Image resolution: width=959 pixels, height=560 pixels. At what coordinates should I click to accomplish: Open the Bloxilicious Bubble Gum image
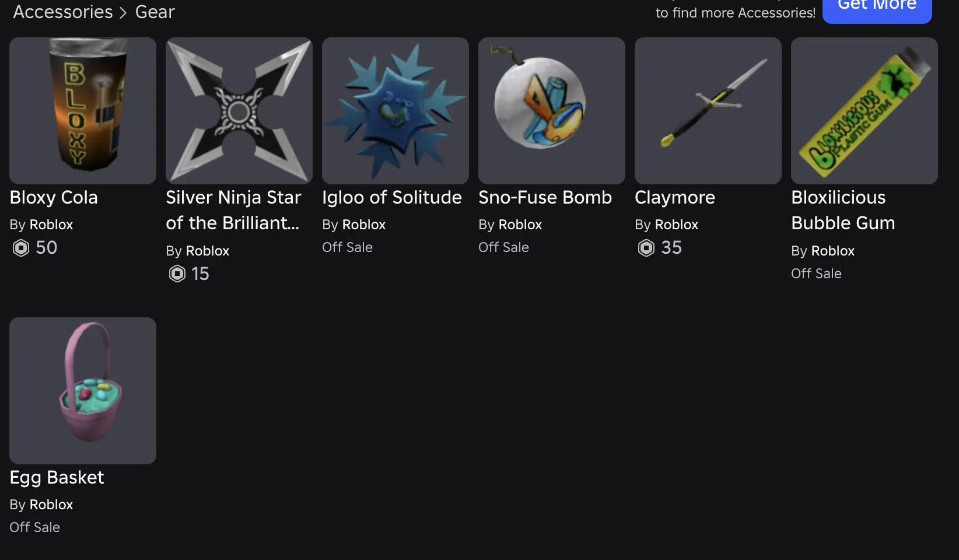point(864,111)
